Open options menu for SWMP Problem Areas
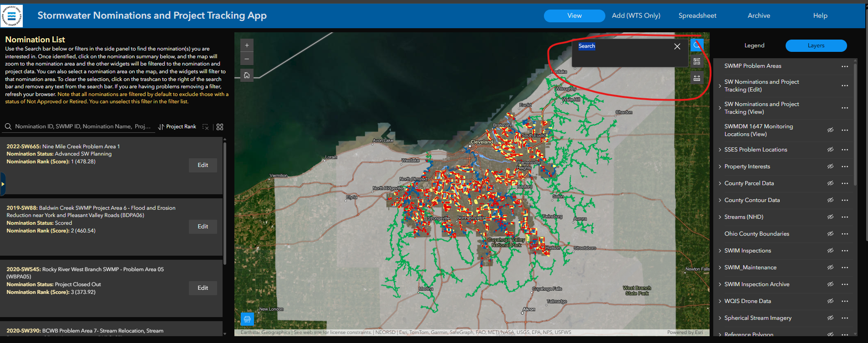868x343 pixels. [x=845, y=66]
